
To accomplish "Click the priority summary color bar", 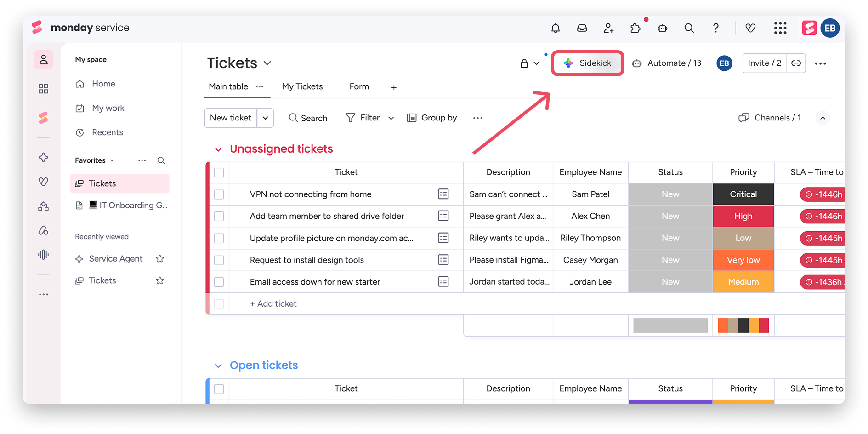I will click(x=743, y=325).
